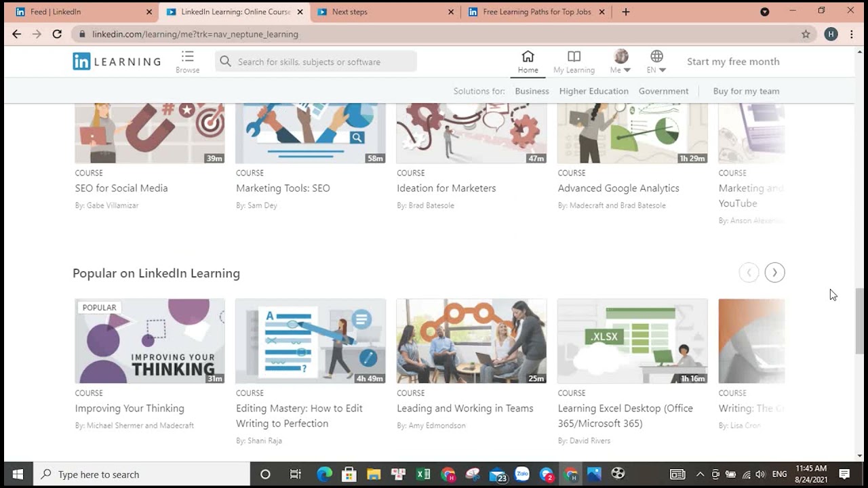Open the Browse menu icon
The height and width of the screenshot is (488, 868).
click(188, 56)
